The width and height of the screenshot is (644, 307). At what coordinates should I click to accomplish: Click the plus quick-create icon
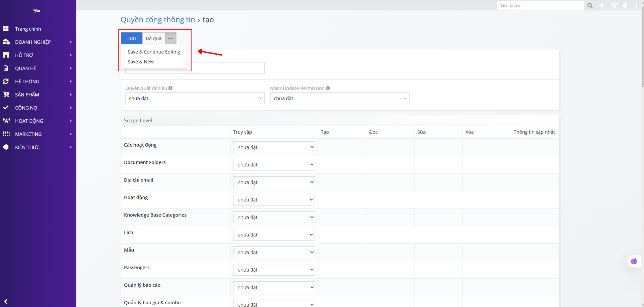pyautogui.click(x=602, y=6)
